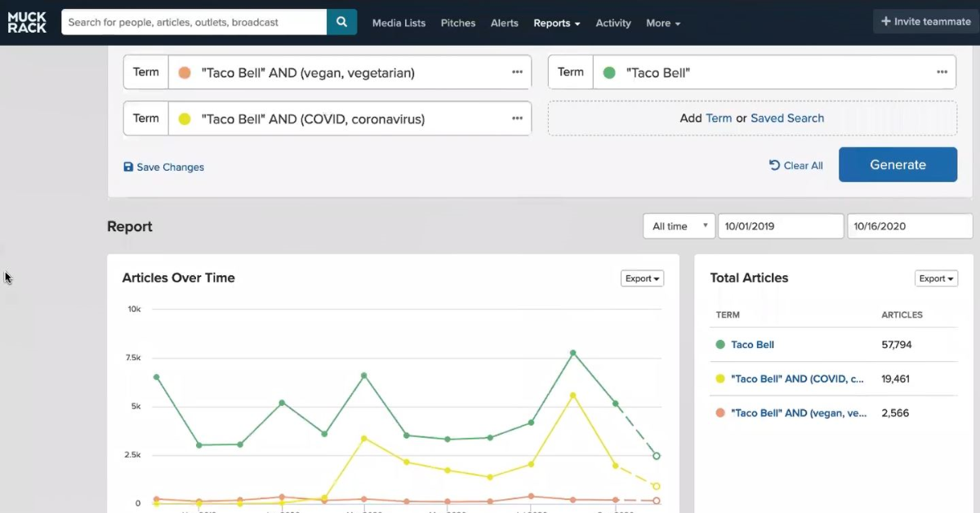This screenshot has height=513, width=980.
Task: Click the Taco Bell link in Total Articles
Action: point(752,345)
